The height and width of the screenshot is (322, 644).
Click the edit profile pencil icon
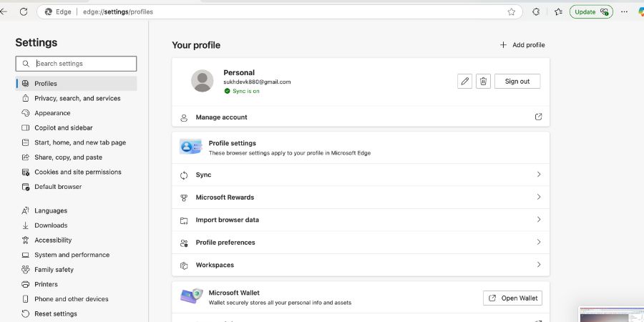465,82
